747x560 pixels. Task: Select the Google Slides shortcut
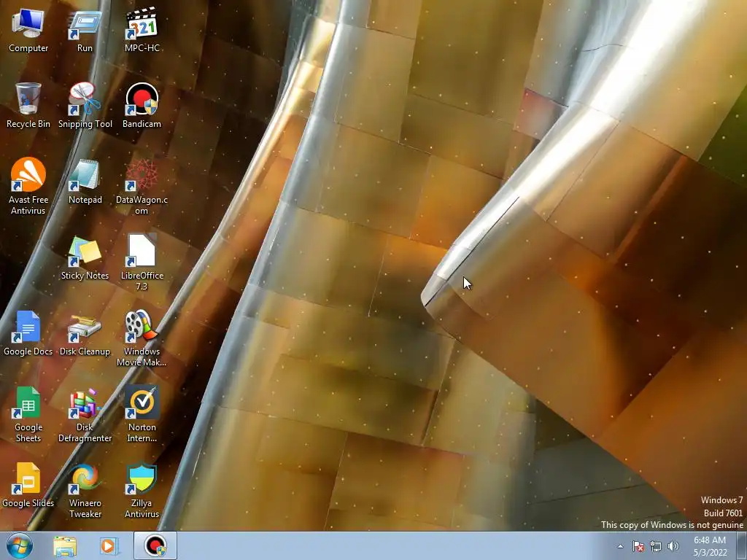28,486
